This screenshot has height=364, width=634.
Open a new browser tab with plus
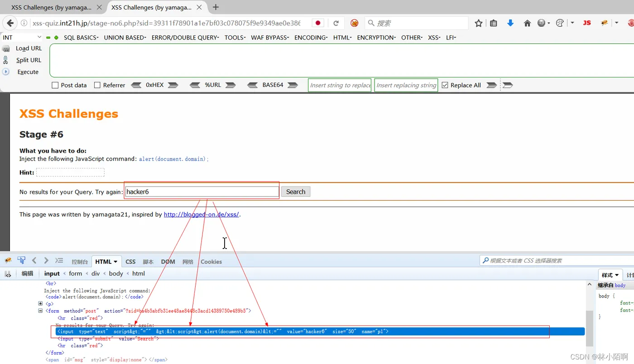[216, 7]
